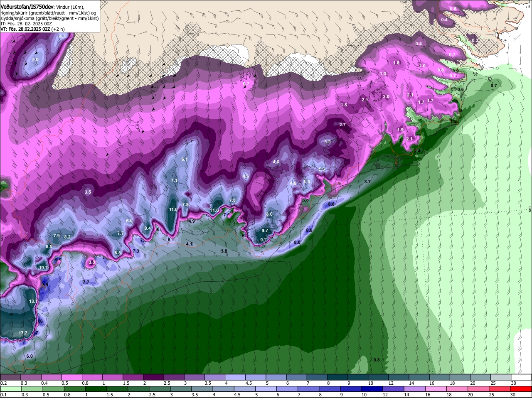Select the map value 3.7
Image resolution: width=532 pixels, height=398 pixels.
(x=367, y=182)
